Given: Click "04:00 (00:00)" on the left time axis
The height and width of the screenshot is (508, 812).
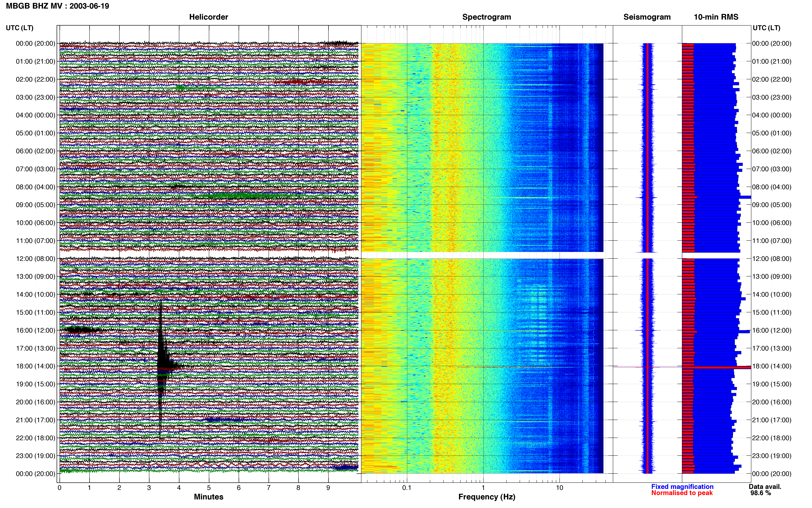Looking at the screenshot, I should coord(36,115).
